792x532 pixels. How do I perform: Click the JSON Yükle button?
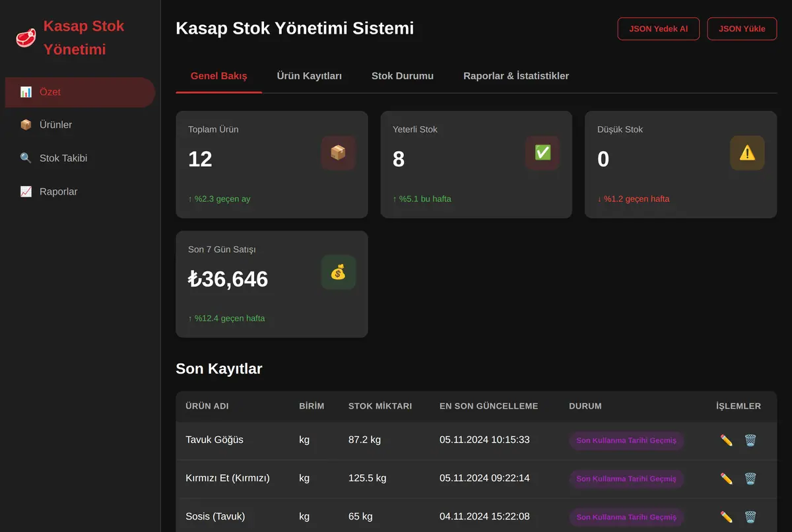(x=742, y=29)
